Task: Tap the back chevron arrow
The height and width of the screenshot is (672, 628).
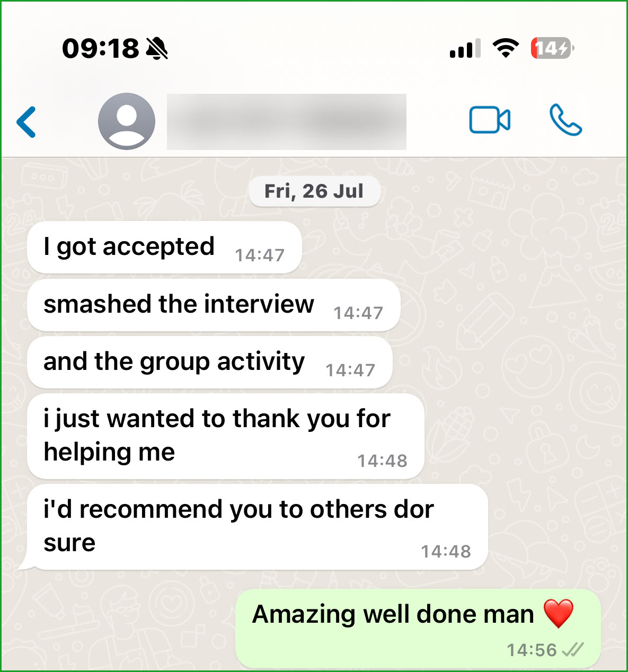Action: point(26,122)
